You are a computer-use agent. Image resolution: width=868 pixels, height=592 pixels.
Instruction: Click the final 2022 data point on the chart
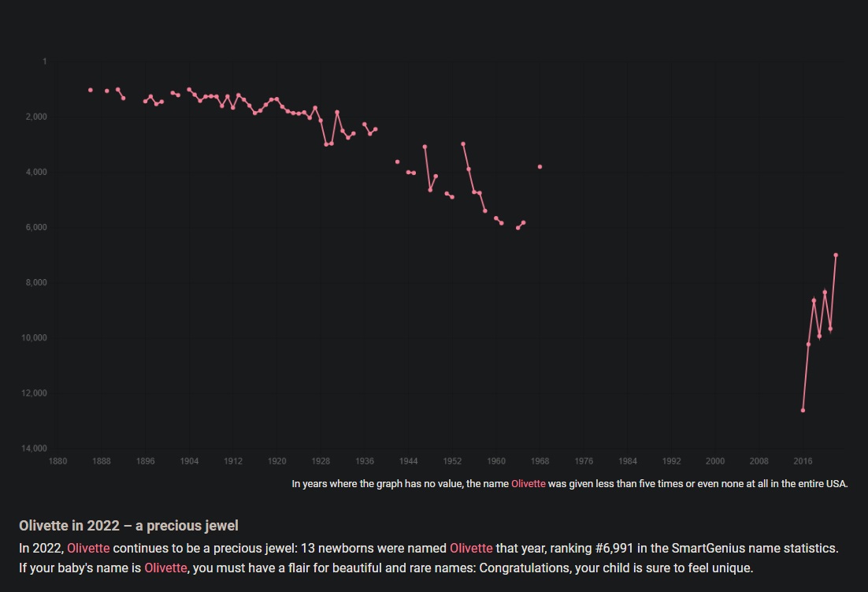(x=836, y=255)
